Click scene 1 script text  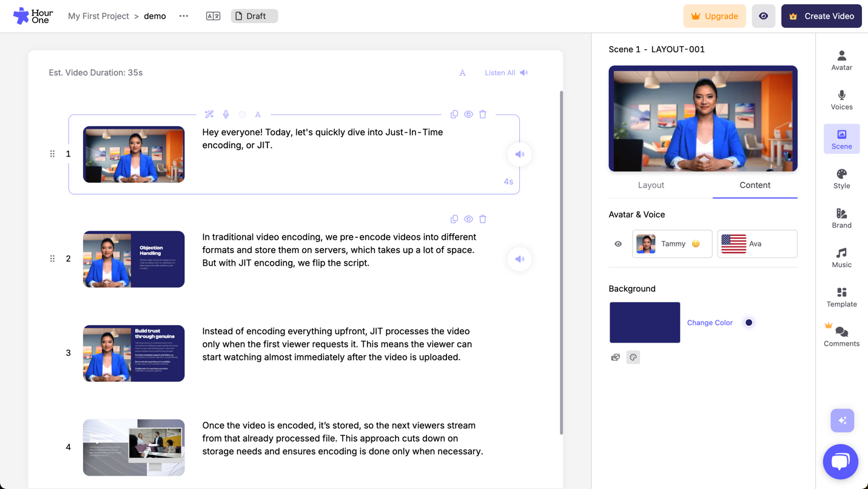323,138
